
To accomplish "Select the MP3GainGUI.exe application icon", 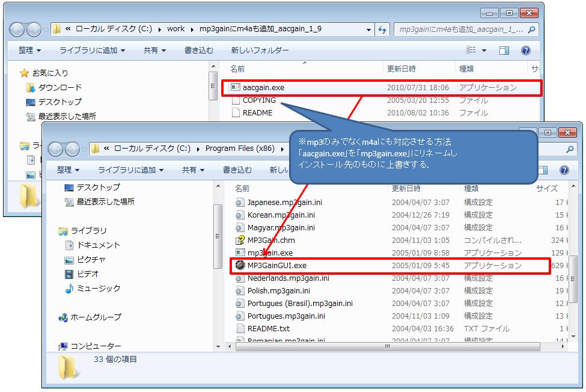I will 240,265.
